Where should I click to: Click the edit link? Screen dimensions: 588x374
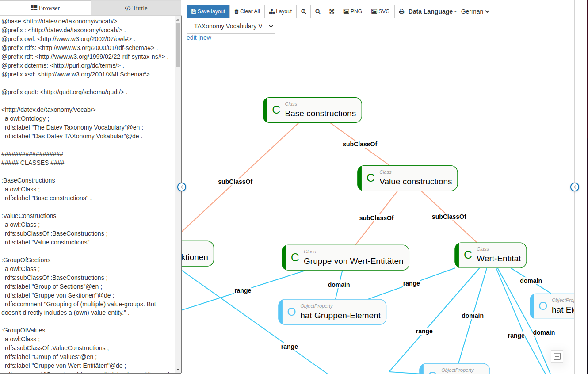coord(191,38)
